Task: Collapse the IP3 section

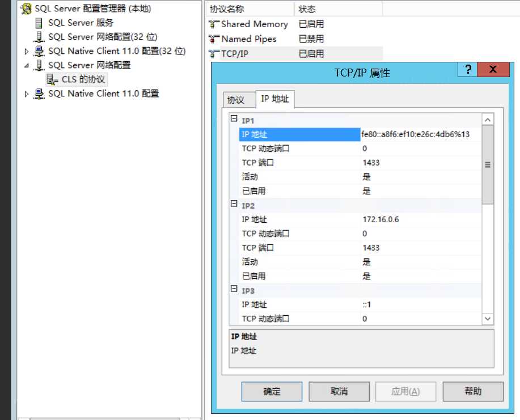Action: pyautogui.click(x=234, y=289)
